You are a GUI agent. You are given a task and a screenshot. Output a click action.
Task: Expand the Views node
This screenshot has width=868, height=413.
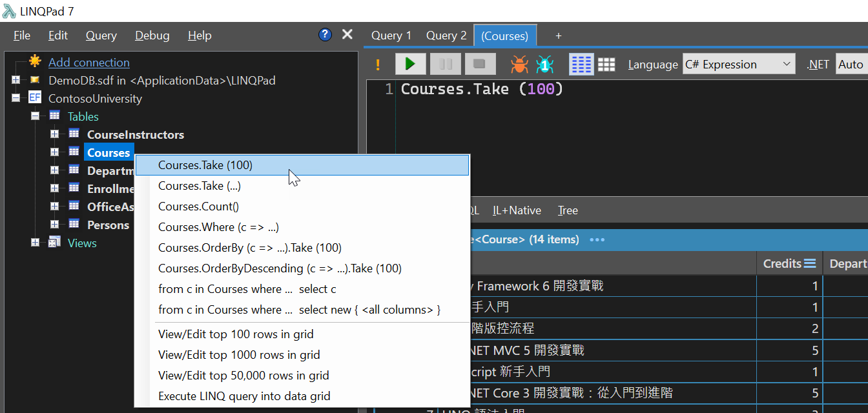[x=35, y=243]
